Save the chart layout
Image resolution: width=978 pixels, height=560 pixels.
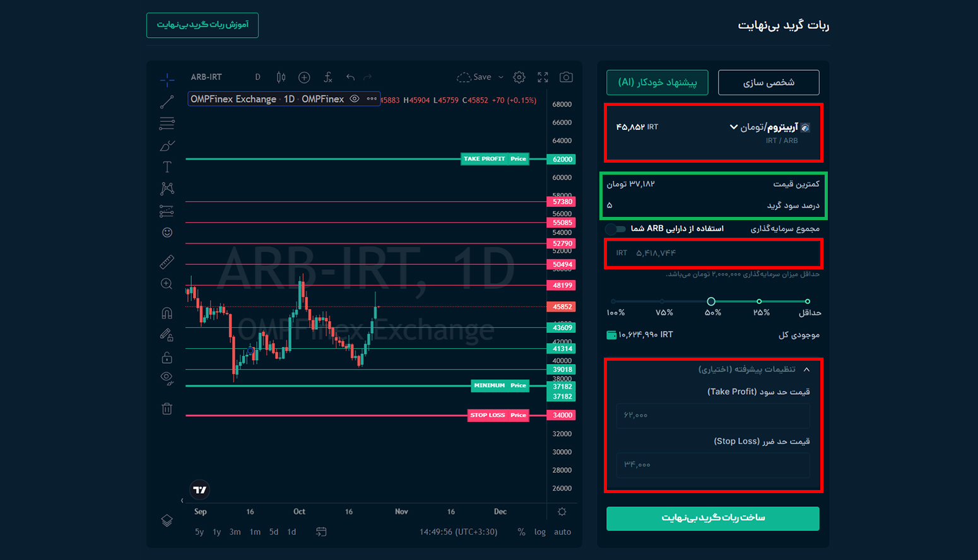[x=474, y=77]
